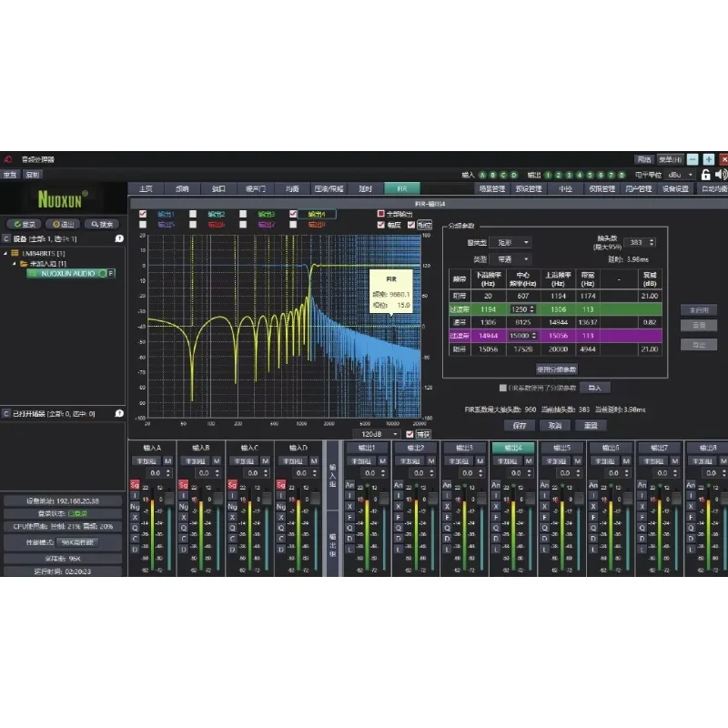Viewport: 728px width, 728px height.
Task: Click the An button on Output 1
Action: pos(349,485)
